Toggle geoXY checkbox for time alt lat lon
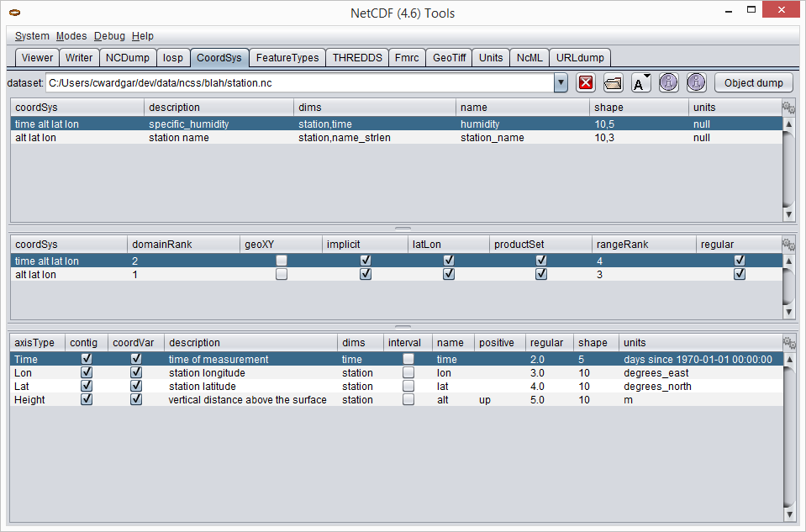The image size is (806, 532). pos(282,261)
